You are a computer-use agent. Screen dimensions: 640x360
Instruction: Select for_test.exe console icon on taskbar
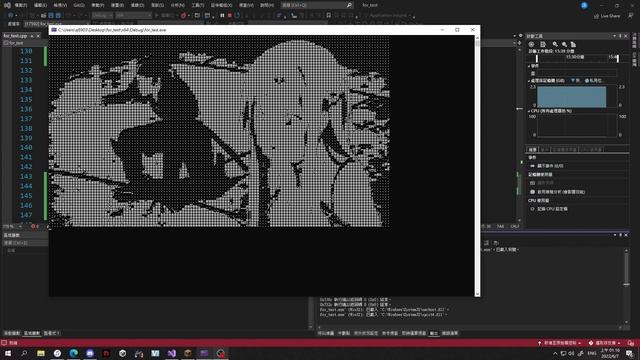pos(204,353)
